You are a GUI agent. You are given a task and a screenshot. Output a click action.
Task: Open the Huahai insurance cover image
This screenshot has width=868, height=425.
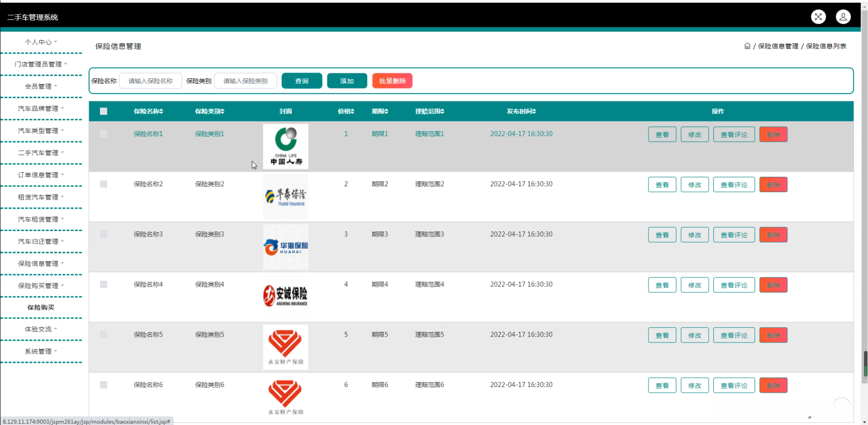pos(286,247)
